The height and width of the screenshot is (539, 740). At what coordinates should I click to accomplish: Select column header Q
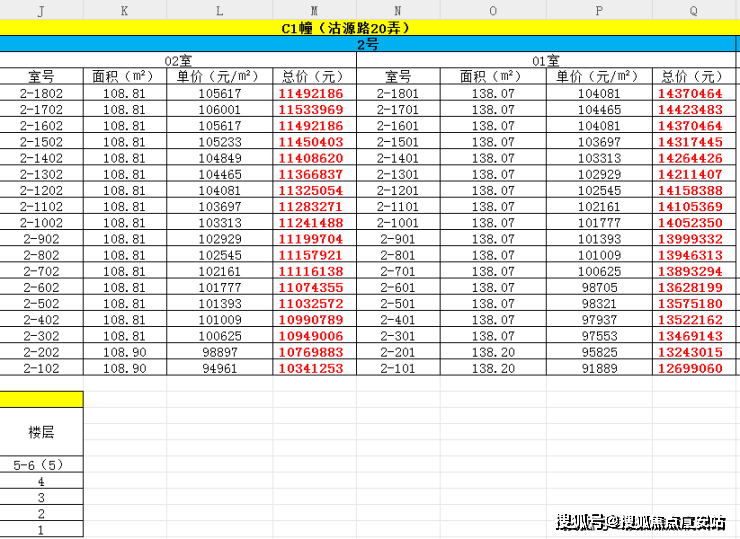point(694,10)
